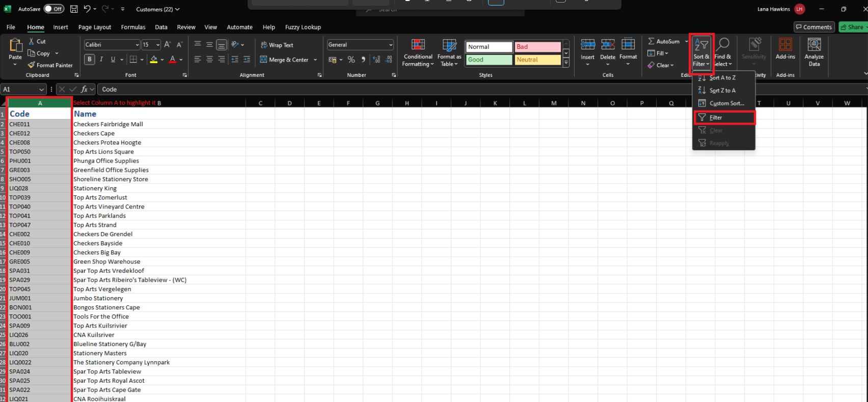Toggle the AutoSave switch
Screen dimensions: 868x402
(x=53, y=9)
